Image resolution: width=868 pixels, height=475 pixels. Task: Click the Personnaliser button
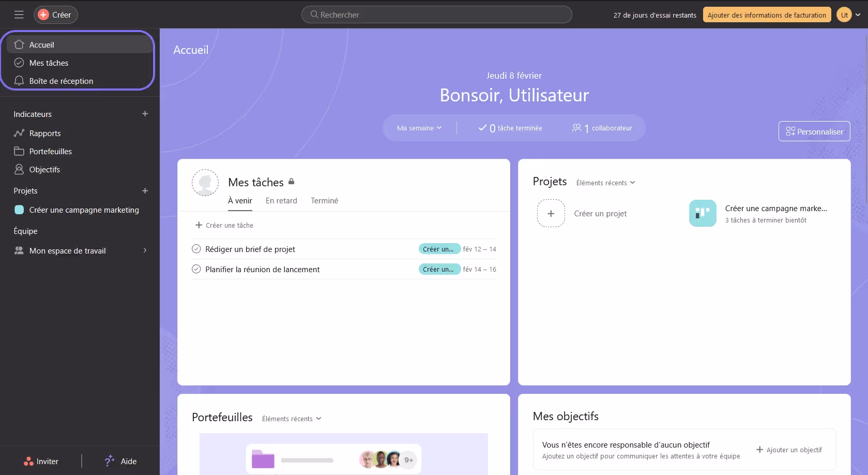(x=814, y=131)
